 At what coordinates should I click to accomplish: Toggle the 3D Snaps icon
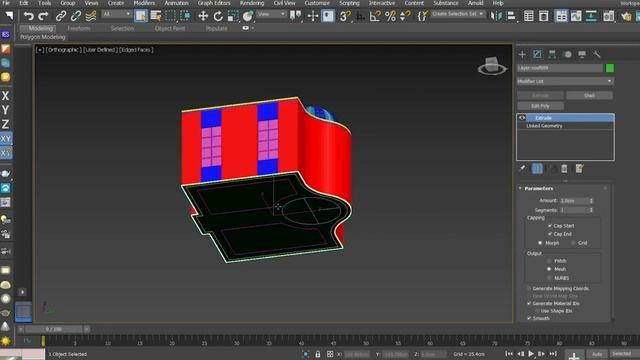345,16
